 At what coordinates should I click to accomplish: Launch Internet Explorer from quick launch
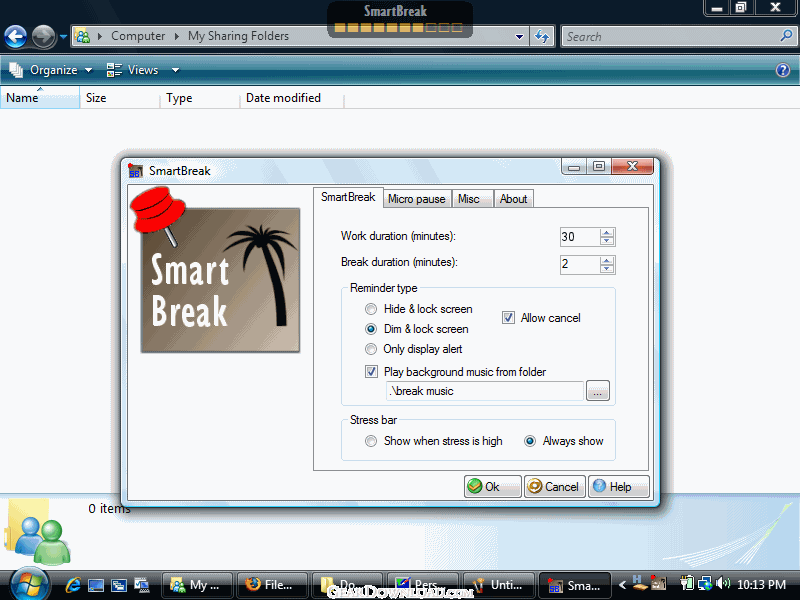point(73,584)
